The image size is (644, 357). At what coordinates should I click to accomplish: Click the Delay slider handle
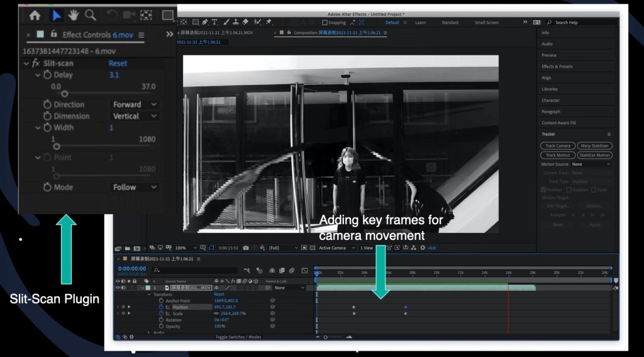click(x=64, y=94)
